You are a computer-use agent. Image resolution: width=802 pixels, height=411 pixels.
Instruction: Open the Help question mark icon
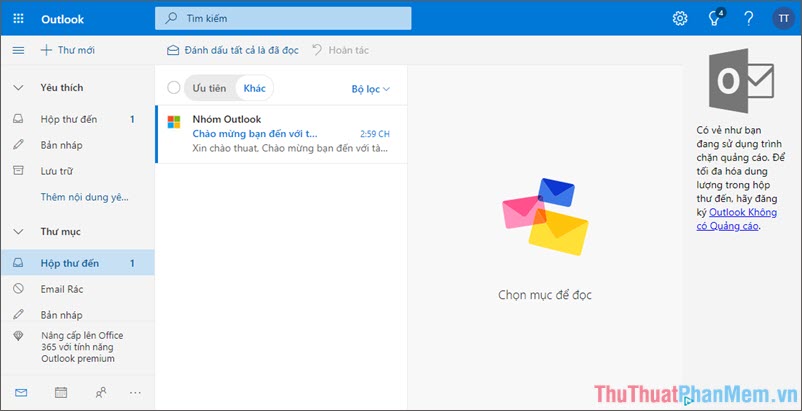[748, 19]
